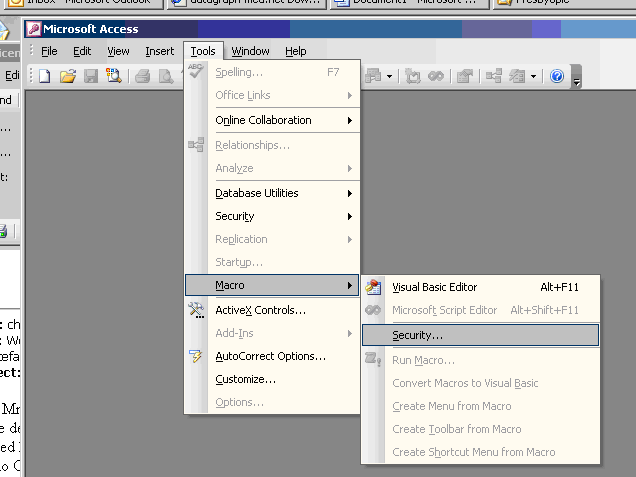Click the AutoCorrect Options lightning icon
636x477 pixels.
[x=196, y=356]
